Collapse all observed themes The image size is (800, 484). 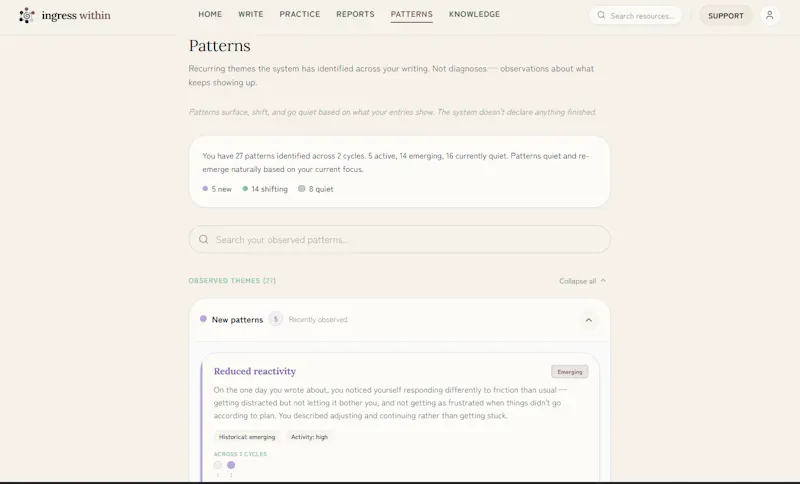pos(582,281)
